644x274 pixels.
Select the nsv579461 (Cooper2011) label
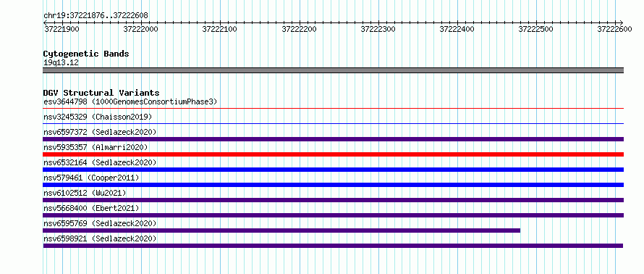point(91,178)
